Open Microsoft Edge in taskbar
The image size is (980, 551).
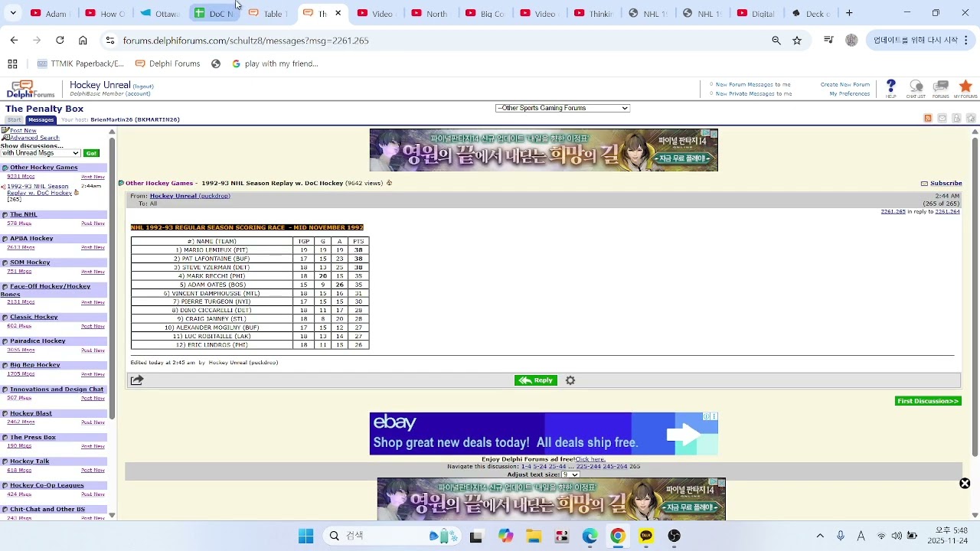click(x=590, y=536)
